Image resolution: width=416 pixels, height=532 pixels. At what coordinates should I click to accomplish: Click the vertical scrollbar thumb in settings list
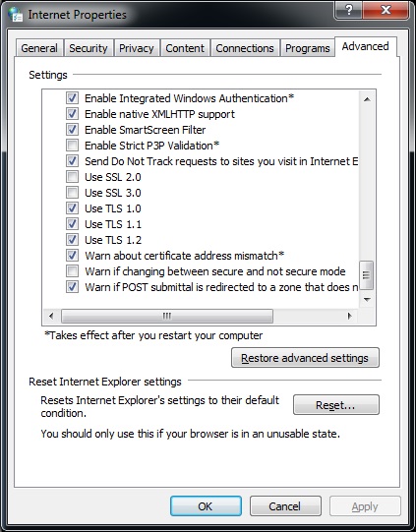(367, 275)
